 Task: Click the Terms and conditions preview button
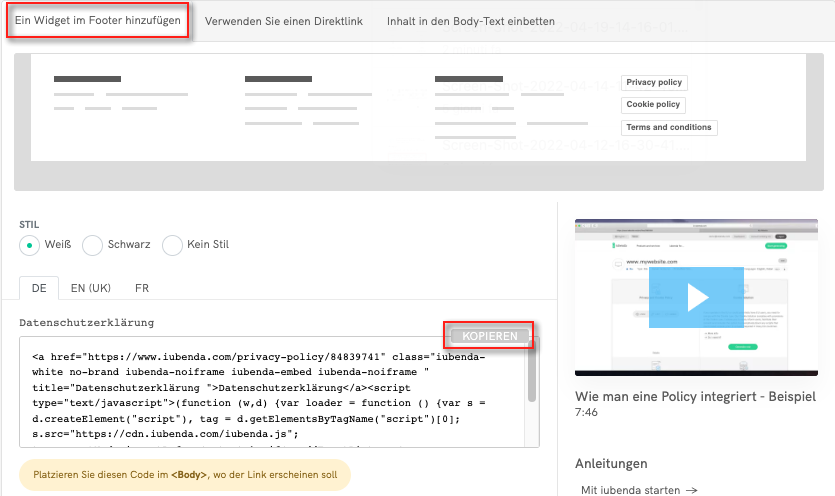click(x=669, y=127)
